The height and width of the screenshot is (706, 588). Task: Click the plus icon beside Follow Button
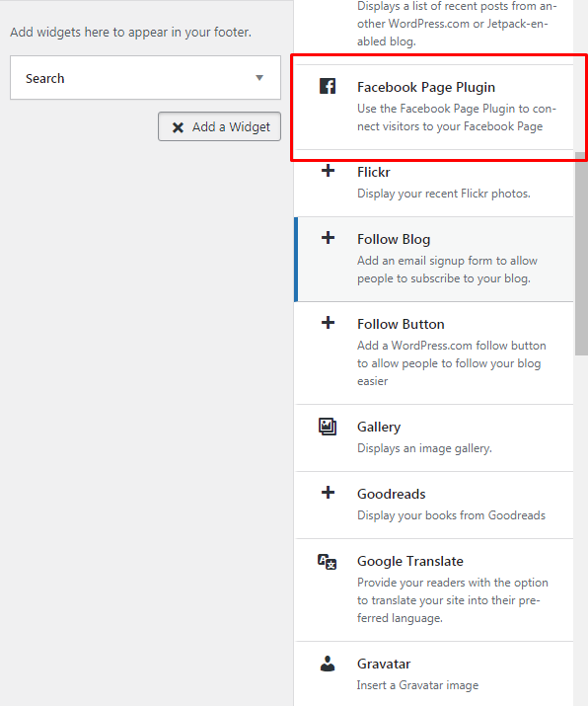click(328, 322)
